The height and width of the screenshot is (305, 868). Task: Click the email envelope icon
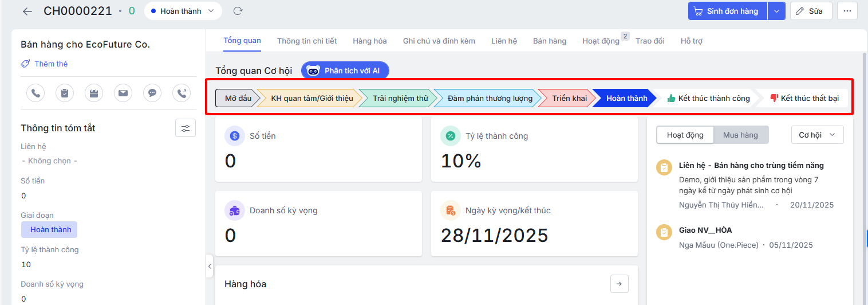click(x=123, y=92)
